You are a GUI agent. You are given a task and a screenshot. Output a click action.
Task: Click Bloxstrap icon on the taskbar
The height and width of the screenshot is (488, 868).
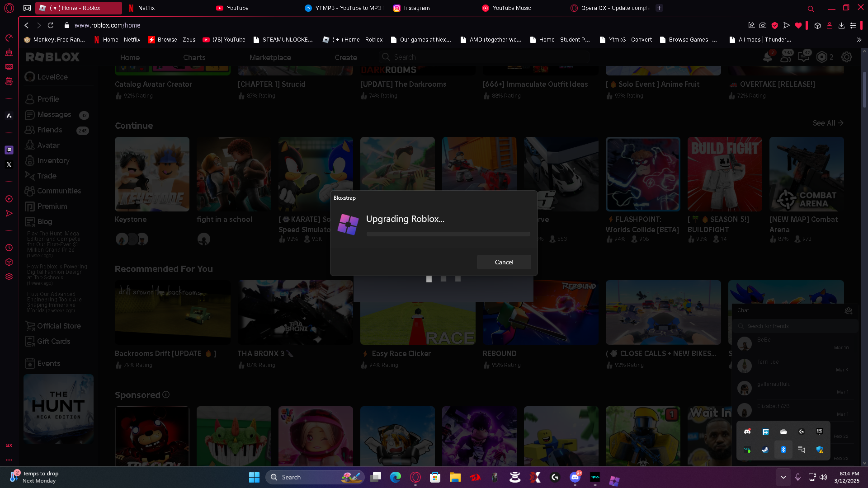coord(614,480)
